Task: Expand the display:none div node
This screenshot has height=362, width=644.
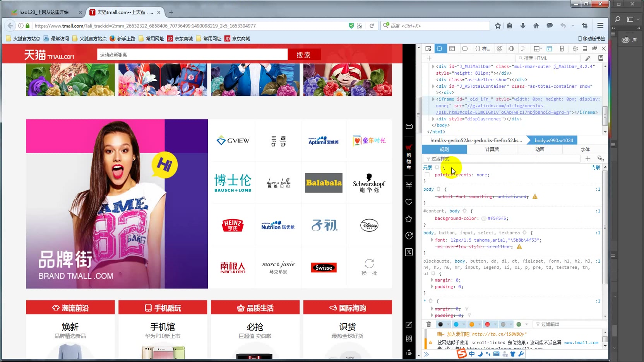Action: point(433,119)
